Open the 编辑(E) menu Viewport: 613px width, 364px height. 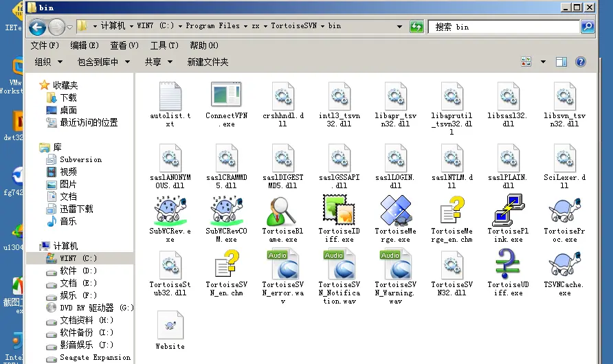pyautogui.click(x=85, y=46)
